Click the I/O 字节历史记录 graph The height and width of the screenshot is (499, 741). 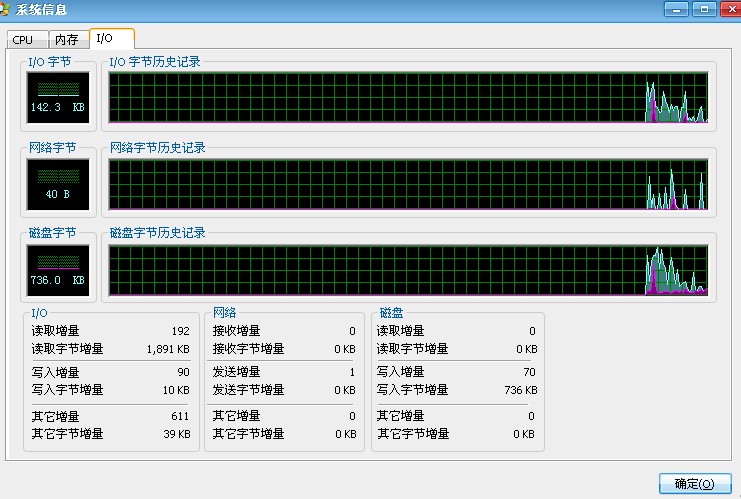pos(408,97)
